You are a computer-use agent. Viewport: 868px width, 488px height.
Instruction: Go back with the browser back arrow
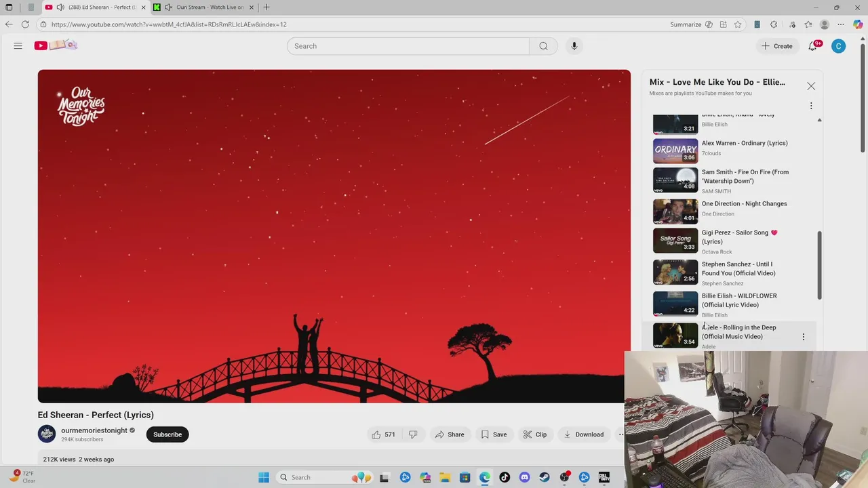[9, 24]
